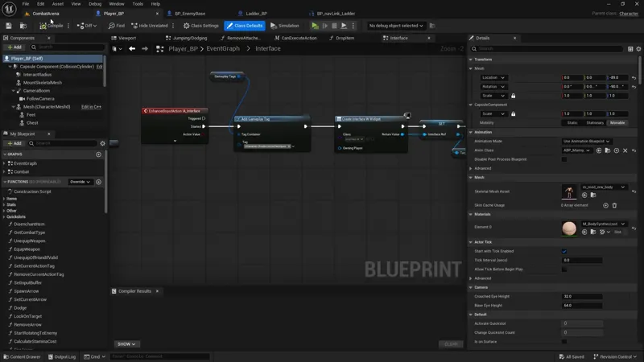Select CameraBoom component

[36, 91]
